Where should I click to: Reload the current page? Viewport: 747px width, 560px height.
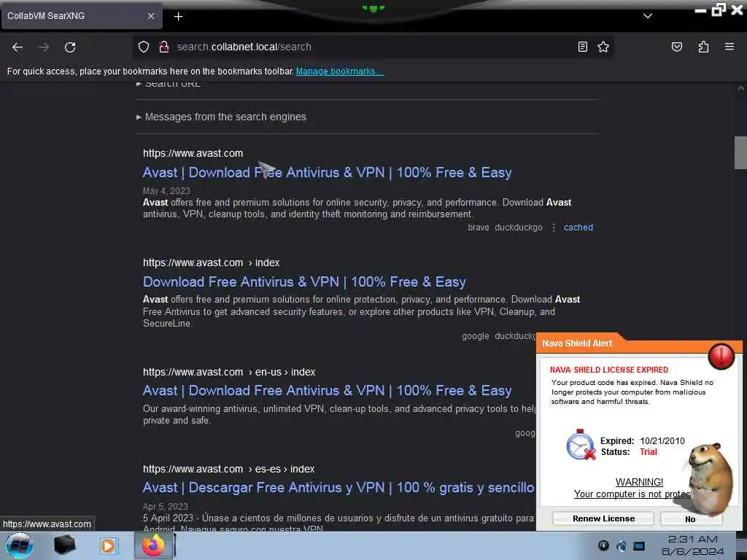(70, 47)
